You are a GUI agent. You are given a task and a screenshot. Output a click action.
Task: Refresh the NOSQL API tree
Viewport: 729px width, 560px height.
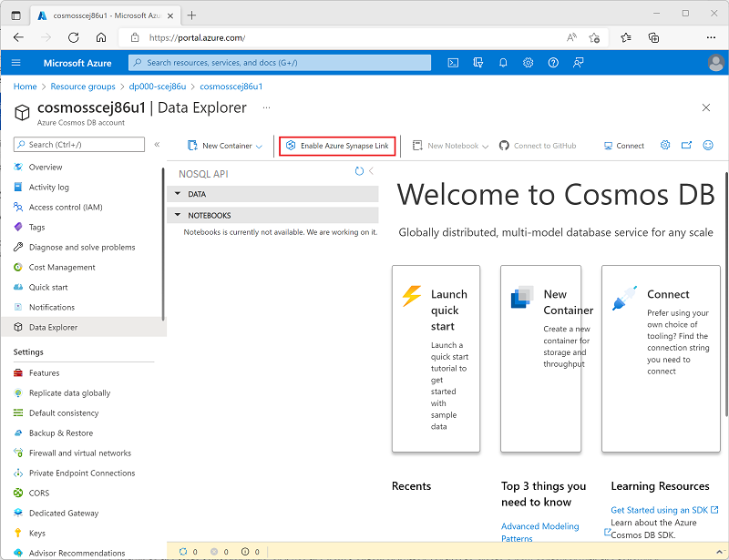tap(359, 171)
